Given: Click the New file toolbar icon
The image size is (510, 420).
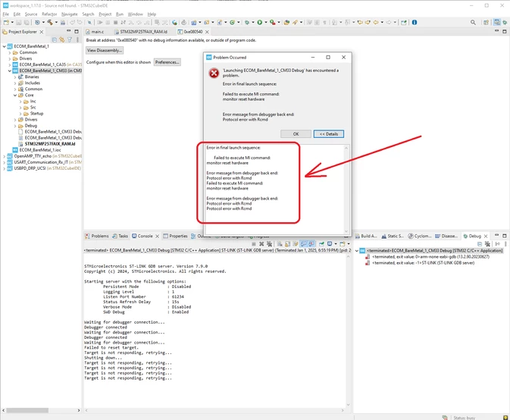Looking at the screenshot, I should coord(7,23).
